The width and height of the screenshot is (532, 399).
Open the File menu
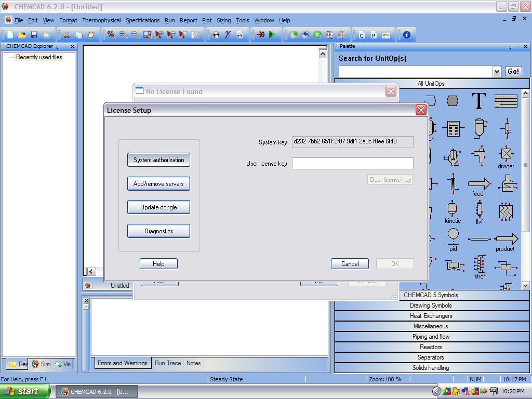19,20
